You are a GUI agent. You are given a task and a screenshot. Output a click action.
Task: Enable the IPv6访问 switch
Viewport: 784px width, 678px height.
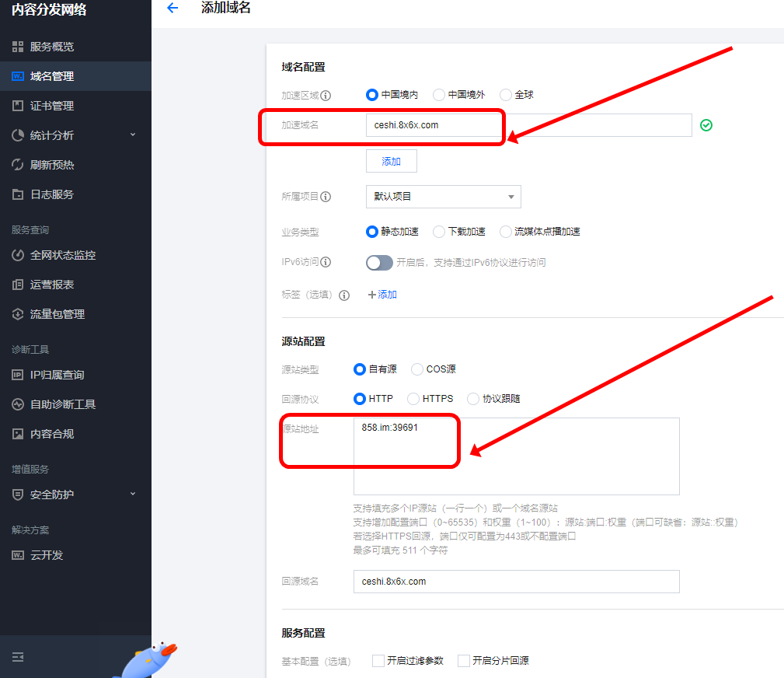(x=379, y=262)
